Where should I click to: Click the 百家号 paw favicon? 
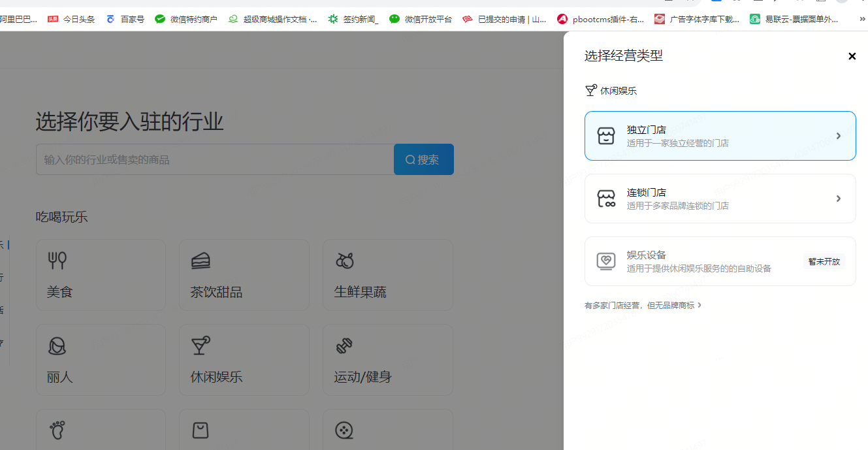[x=110, y=19]
